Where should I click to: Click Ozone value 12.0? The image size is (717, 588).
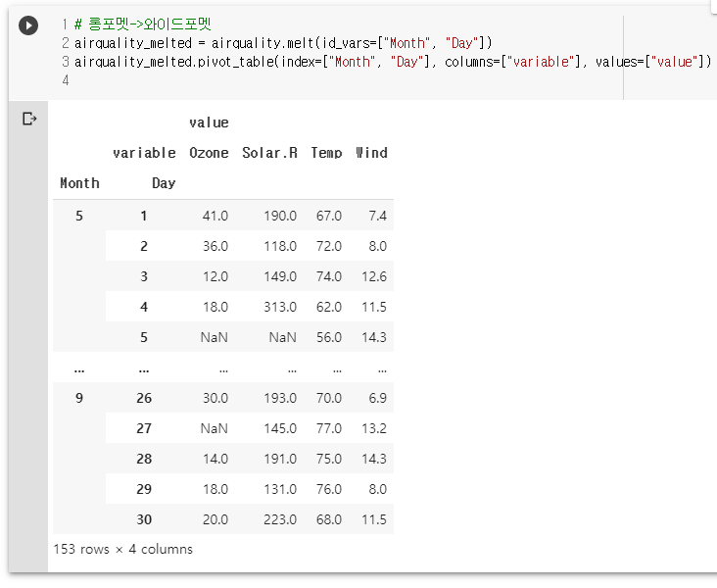215,276
